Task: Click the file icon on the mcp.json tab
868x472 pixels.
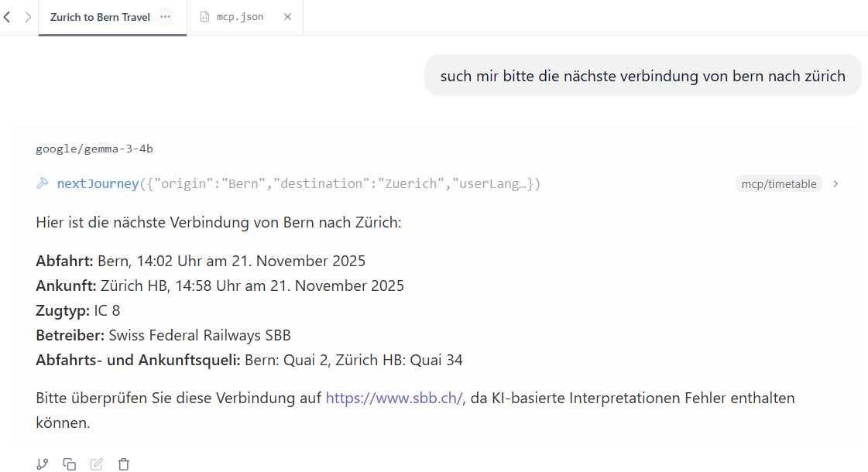Action: 205,17
